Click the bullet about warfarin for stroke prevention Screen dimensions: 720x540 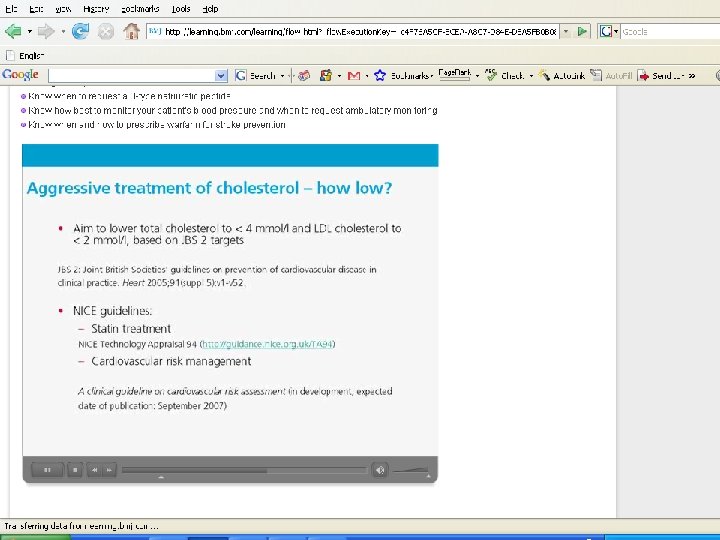point(157,125)
